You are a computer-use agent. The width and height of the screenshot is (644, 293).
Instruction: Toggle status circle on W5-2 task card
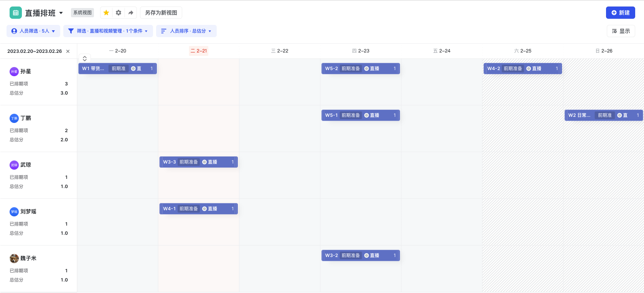367,69
